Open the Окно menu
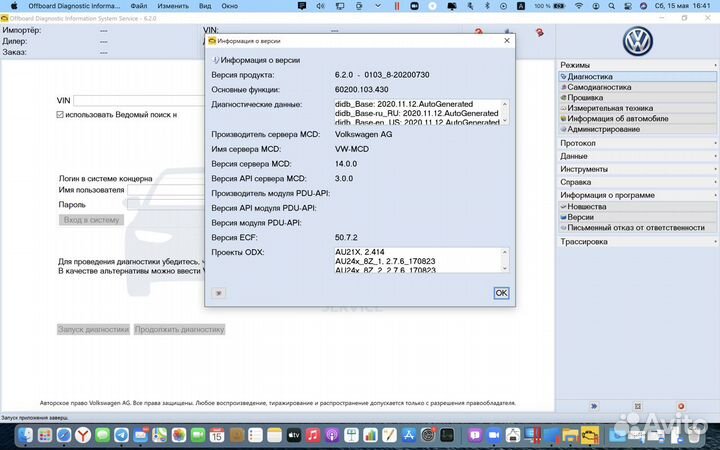Viewport: 720px width, 450px height. click(229, 6)
